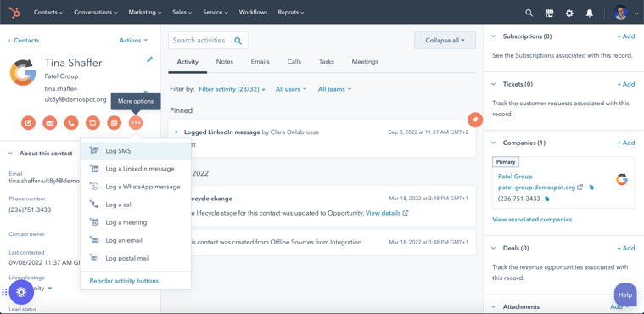Open the Service navigation menu
Viewport: 644px width, 314px height.
pyautogui.click(x=216, y=13)
